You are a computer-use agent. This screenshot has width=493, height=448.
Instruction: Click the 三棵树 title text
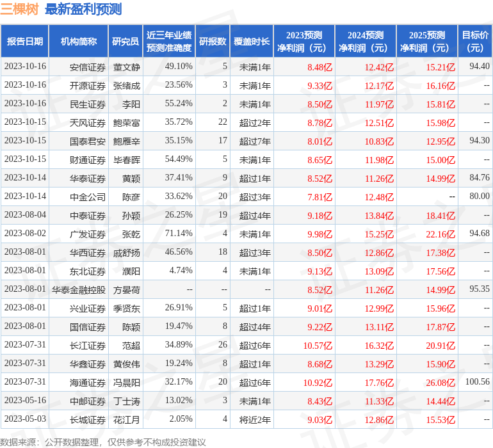point(19,10)
